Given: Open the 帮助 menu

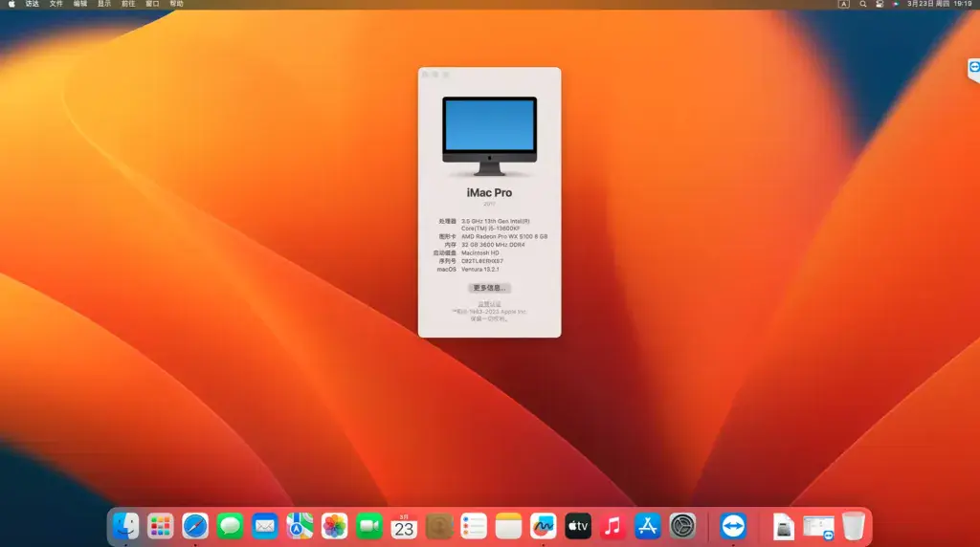Looking at the screenshot, I should point(176,4).
